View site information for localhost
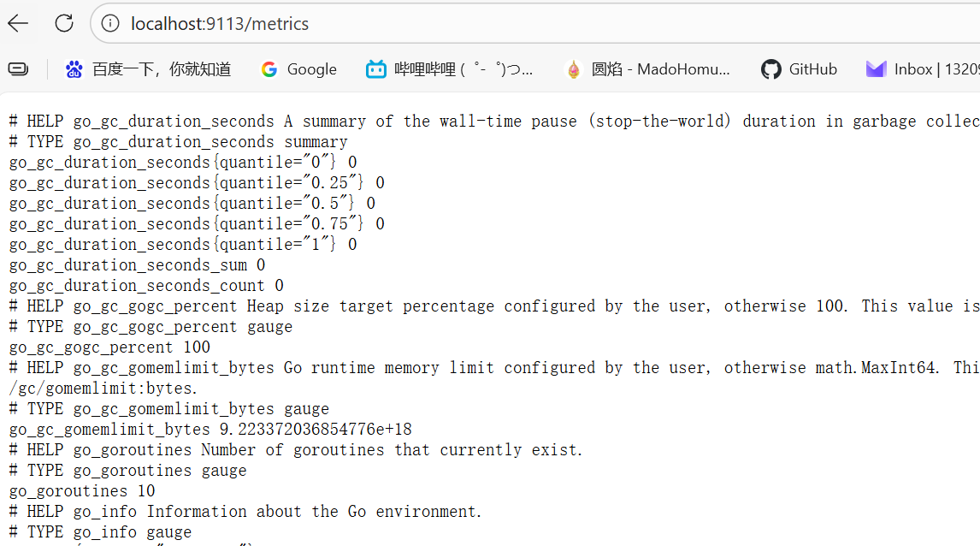The width and height of the screenshot is (980, 546). pyautogui.click(x=110, y=23)
